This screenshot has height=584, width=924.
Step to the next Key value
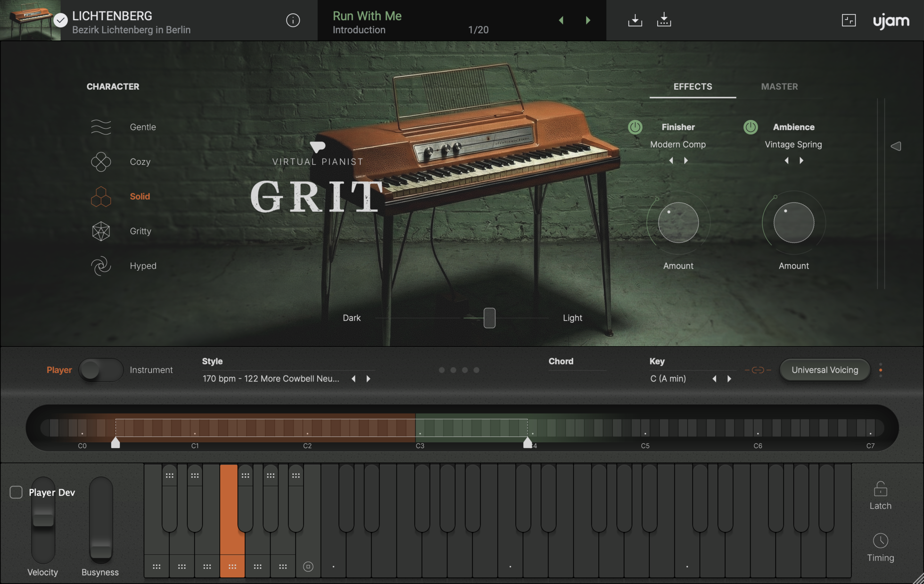click(729, 378)
